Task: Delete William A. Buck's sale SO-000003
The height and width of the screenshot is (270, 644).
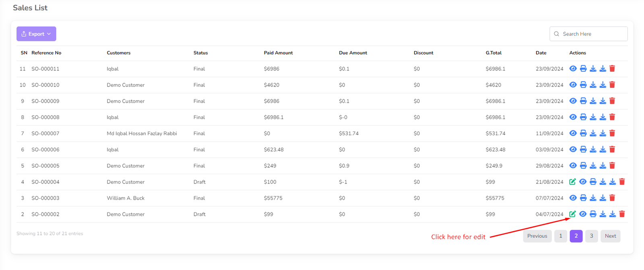Action: (612, 198)
